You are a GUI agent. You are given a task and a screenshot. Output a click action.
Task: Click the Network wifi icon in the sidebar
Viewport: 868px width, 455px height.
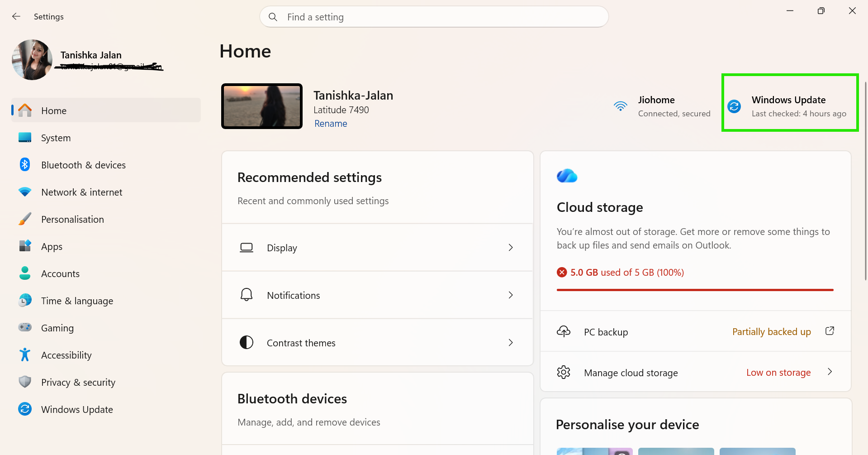point(25,192)
